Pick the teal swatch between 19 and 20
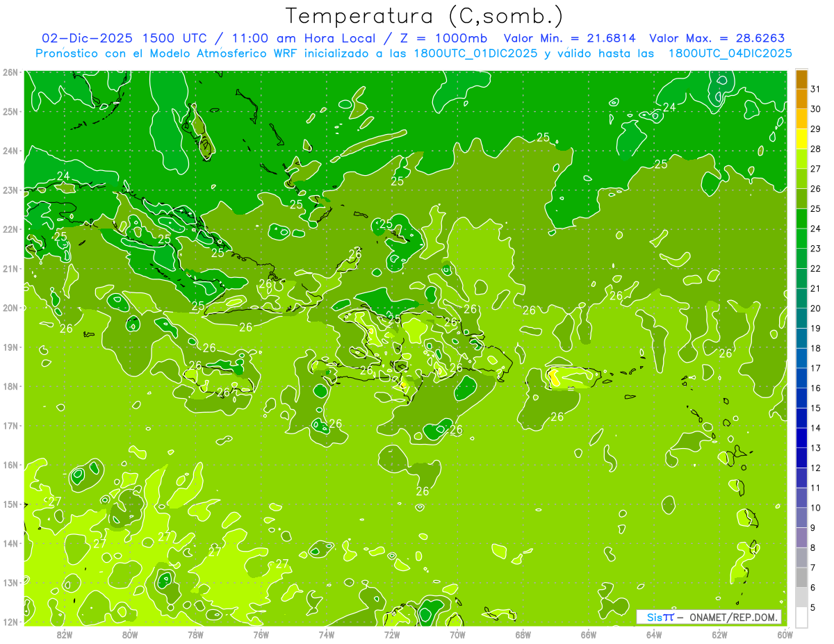Image resolution: width=834 pixels, height=644 pixels. (x=801, y=318)
